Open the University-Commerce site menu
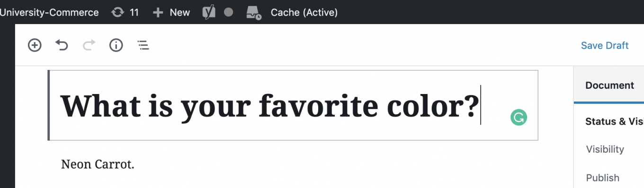This screenshot has height=188, width=644. click(49, 12)
